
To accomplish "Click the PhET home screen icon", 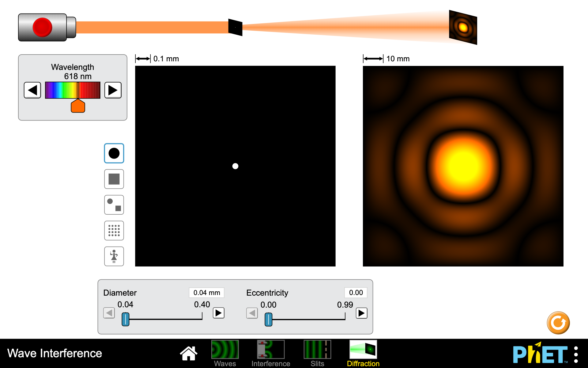I will [x=188, y=353].
